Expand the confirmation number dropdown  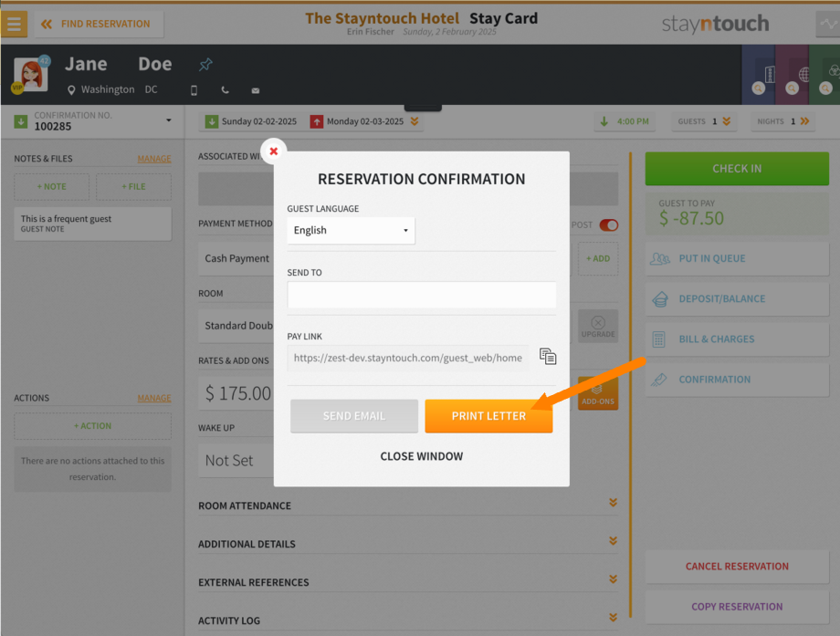click(169, 120)
